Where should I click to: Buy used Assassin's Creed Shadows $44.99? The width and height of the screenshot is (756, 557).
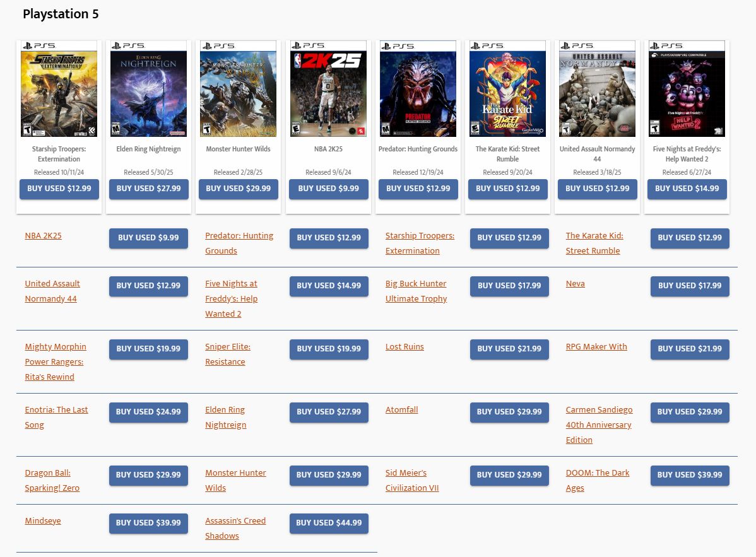[x=329, y=524]
